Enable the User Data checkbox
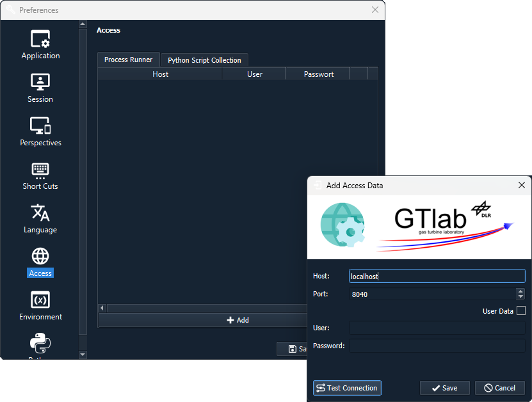532x402 pixels. click(x=521, y=310)
